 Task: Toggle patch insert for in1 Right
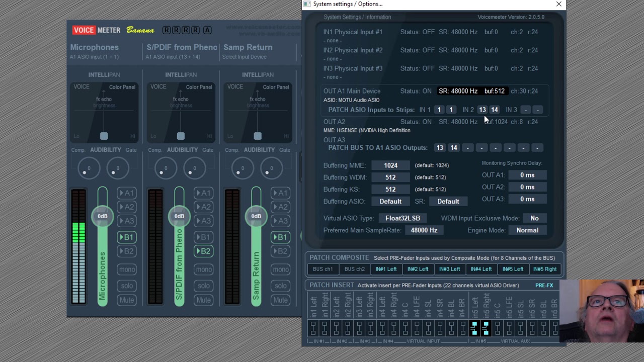[x=325, y=329]
